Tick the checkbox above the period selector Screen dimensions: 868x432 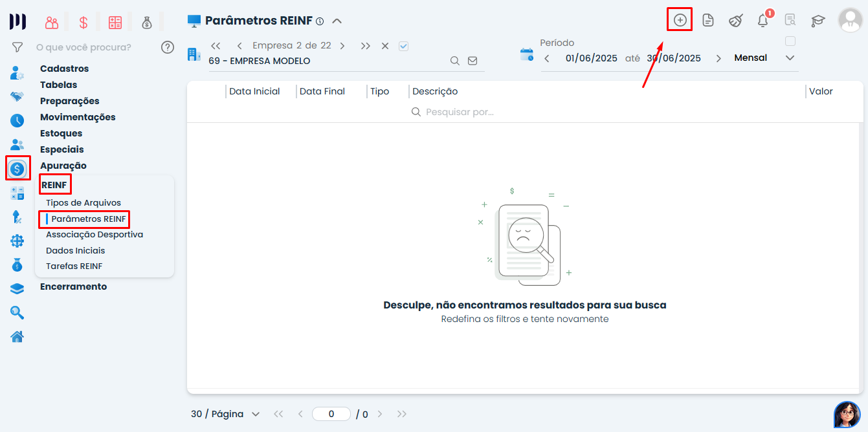790,41
